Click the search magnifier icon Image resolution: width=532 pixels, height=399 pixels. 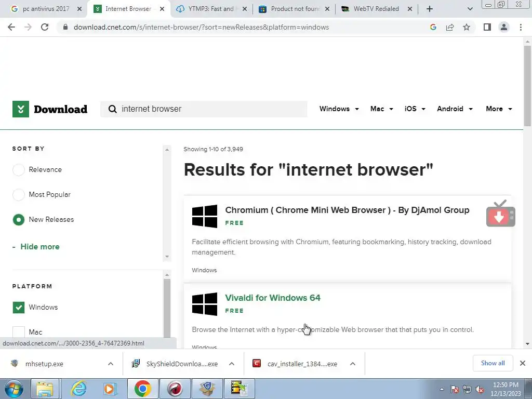point(112,109)
